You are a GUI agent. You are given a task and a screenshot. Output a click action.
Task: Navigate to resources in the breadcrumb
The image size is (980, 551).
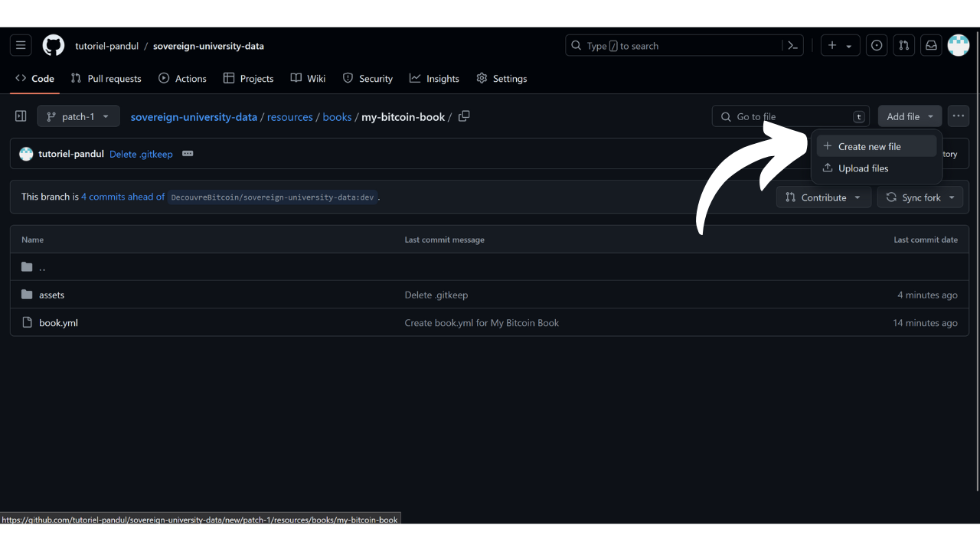point(290,117)
